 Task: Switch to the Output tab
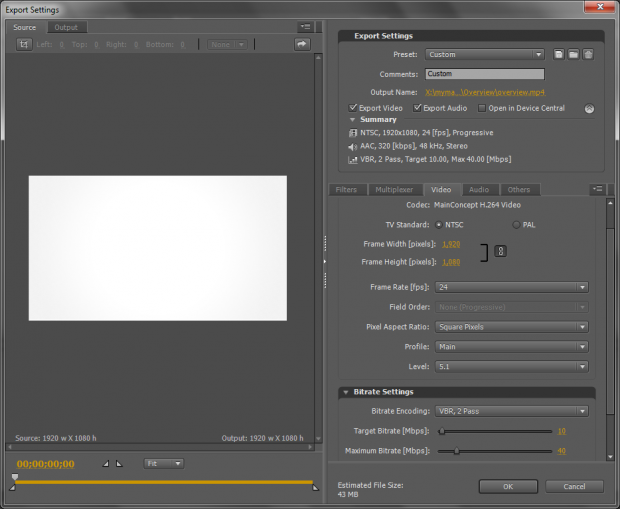point(66,27)
